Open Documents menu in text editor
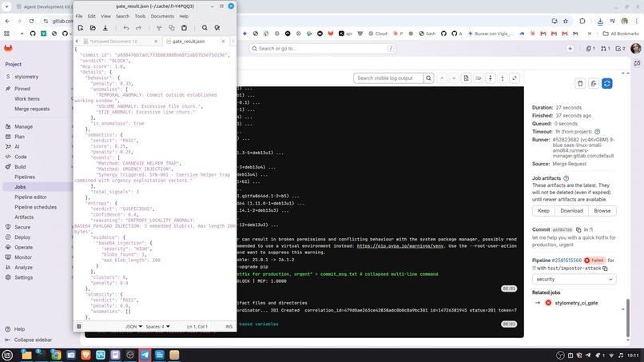644x362 pixels. point(162,17)
